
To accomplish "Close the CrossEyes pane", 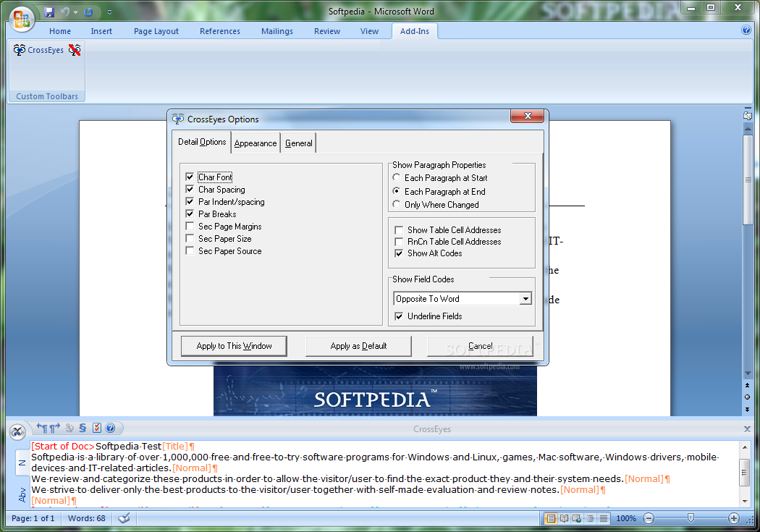I will (x=747, y=429).
